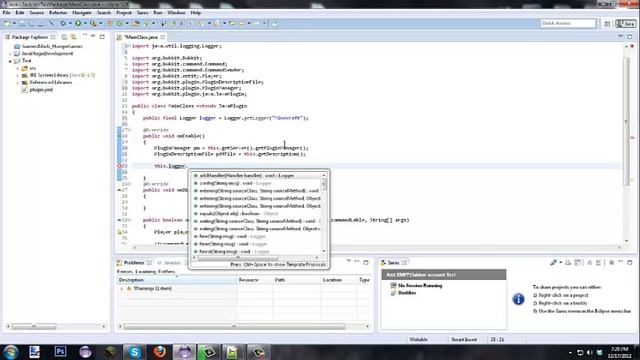Viewport: 640px width, 360px height.
Task: Select the Package Explorer tab
Action: [29, 37]
